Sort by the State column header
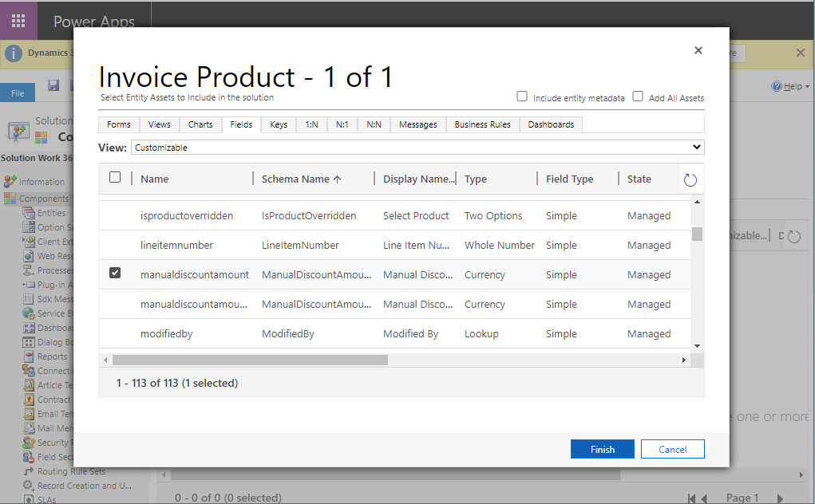 tap(639, 179)
